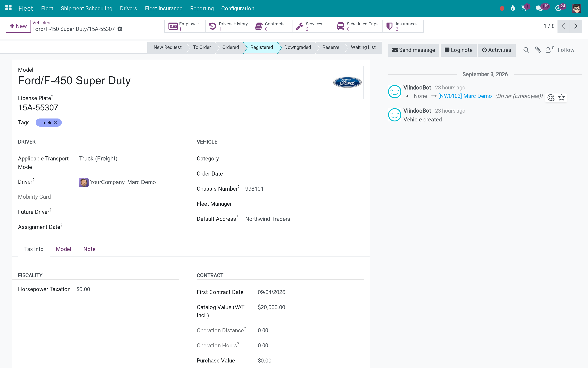Edit the Chassis Number 998101 field
Image resolution: width=588 pixels, height=368 pixels.
click(304, 189)
